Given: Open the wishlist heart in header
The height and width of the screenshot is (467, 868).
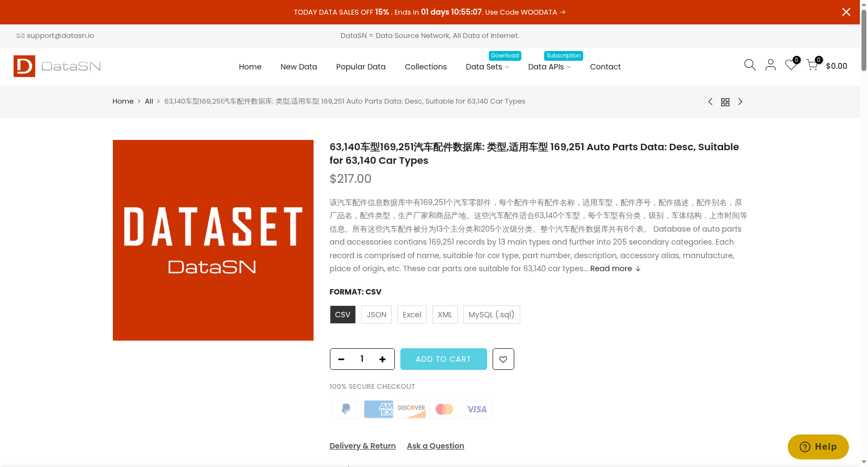Looking at the screenshot, I should pyautogui.click(x=791, y=65).
